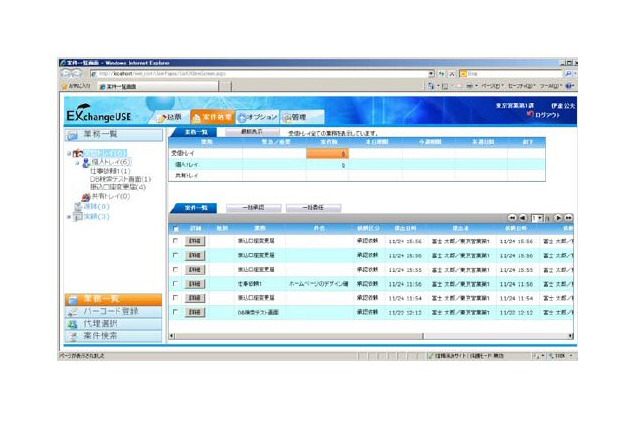The height and width of the screenshot is (426, 640).
Task: Click the 案件検索 search icon
Action: (73, 337)
